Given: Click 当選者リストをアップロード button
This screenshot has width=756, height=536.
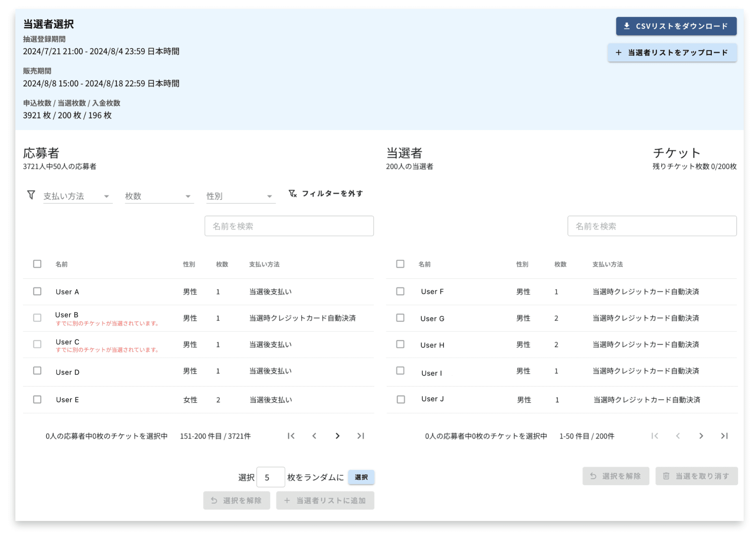Looking at the screenshot, I should pyautogui.click(x=672, y=53).
